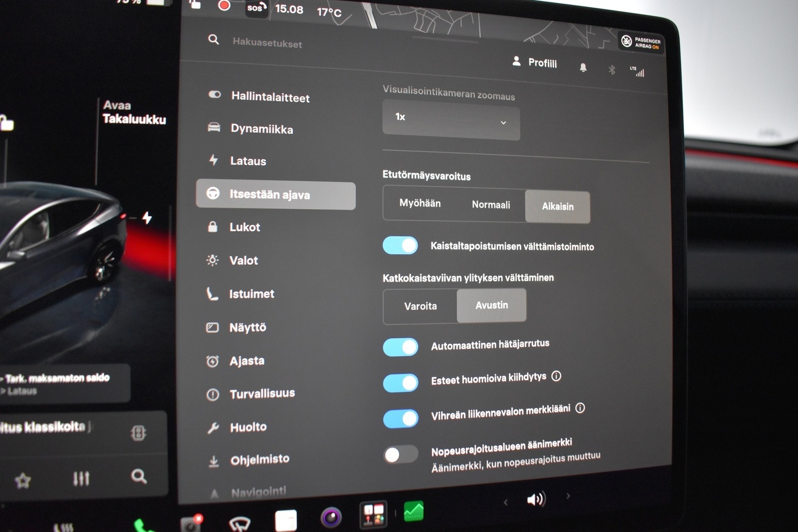The image size is (798, 532).
Task: Open the dashcam record indicator
Action: [225, 5]
